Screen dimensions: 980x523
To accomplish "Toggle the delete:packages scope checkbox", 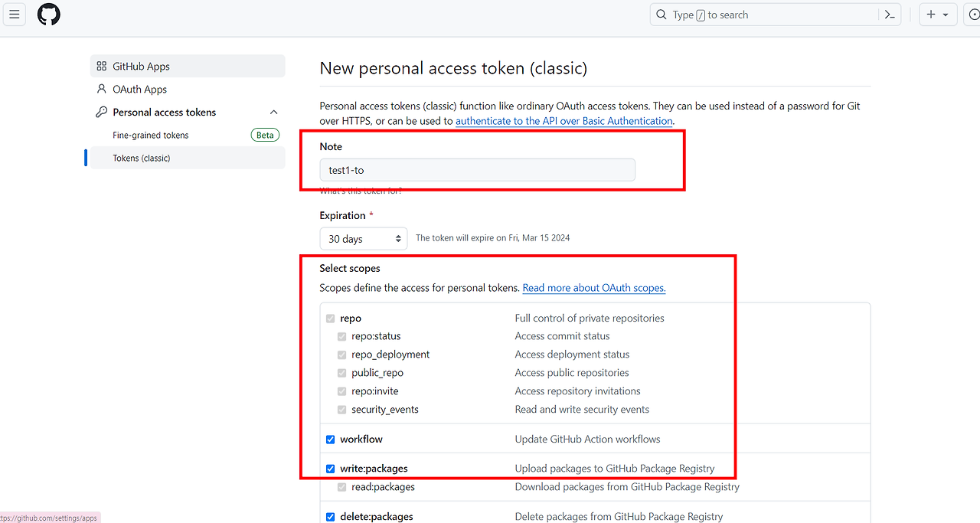I will 331,517.
